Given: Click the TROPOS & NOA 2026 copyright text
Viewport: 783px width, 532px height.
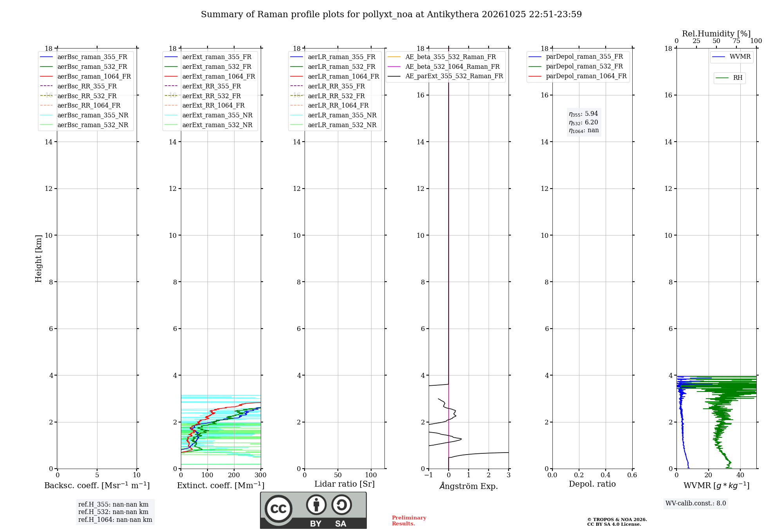Looking at the screenshot, I should tap(617, 520).
